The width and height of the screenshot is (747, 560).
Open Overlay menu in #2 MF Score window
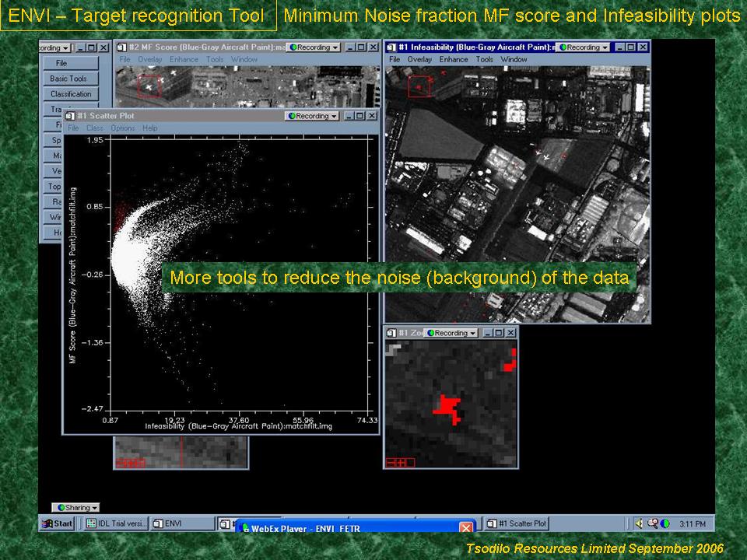coord(149,60)
